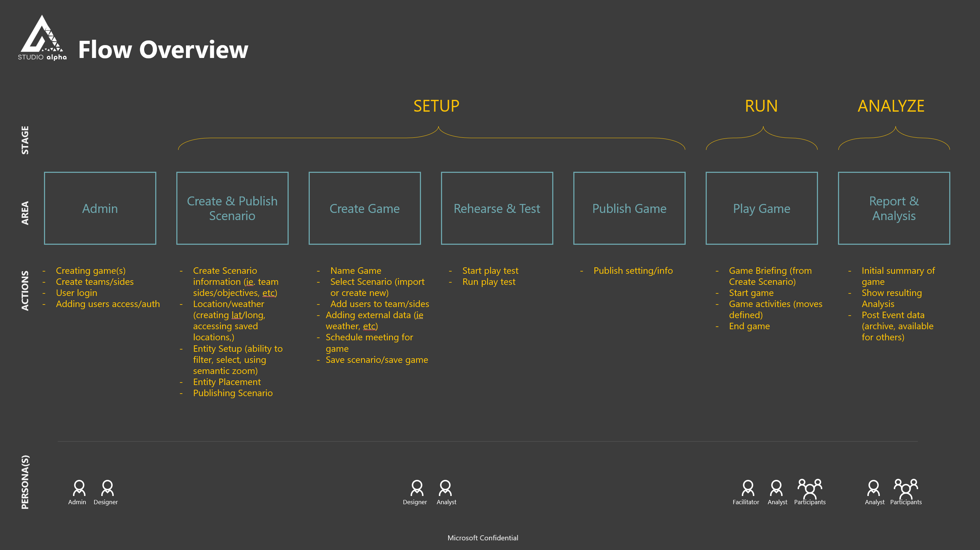Select the Create & Publish Scenario box
980x550 pixels.
[x=232, y=208]
